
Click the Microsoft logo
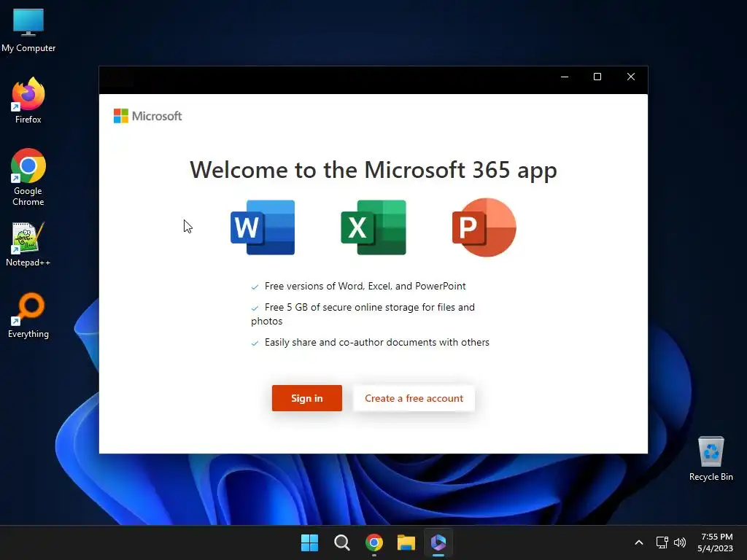click(147, 116)
